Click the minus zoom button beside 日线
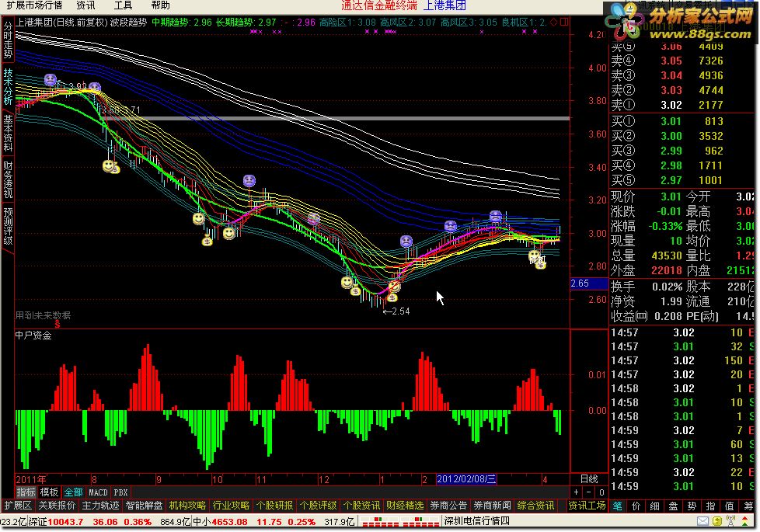The image size is (760, 532). tap(589, 492)
